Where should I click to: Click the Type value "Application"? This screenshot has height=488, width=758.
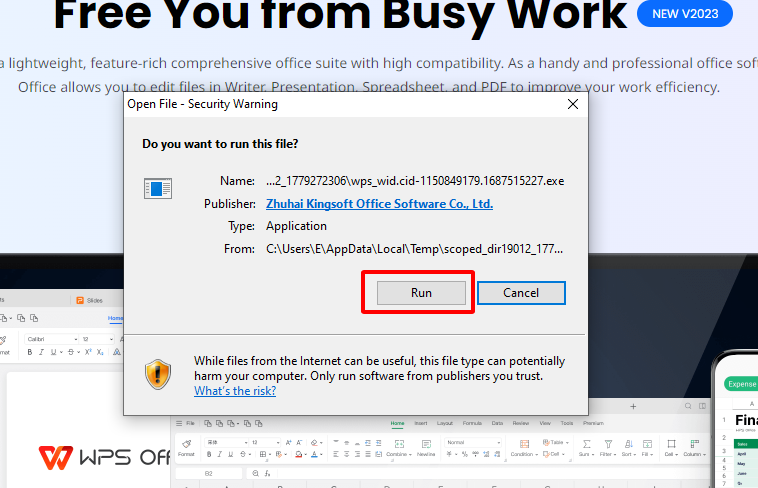click(x=296, y=226)
